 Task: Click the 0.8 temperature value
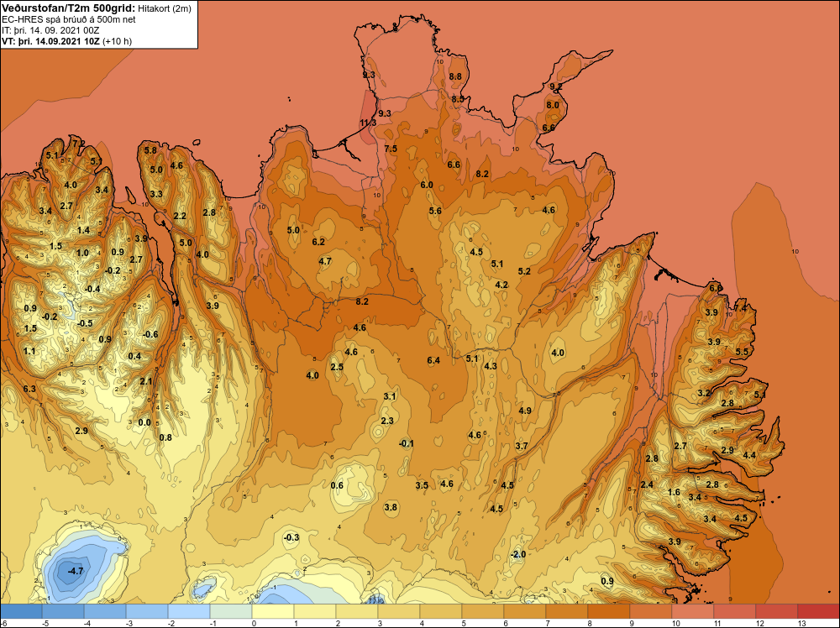coord(165,437)
